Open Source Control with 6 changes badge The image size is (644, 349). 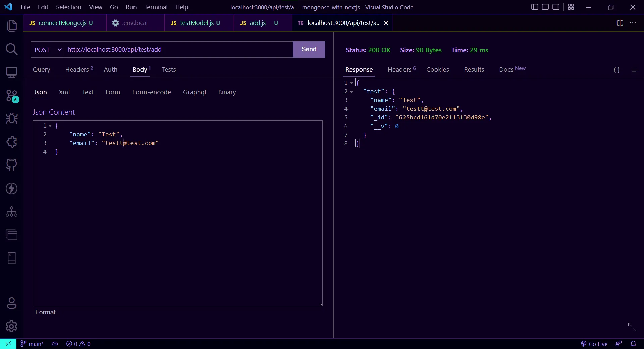click(12, 96)
